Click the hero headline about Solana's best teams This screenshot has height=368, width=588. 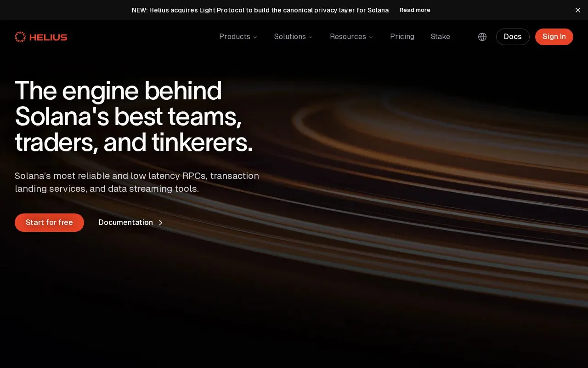pos(134,116)
